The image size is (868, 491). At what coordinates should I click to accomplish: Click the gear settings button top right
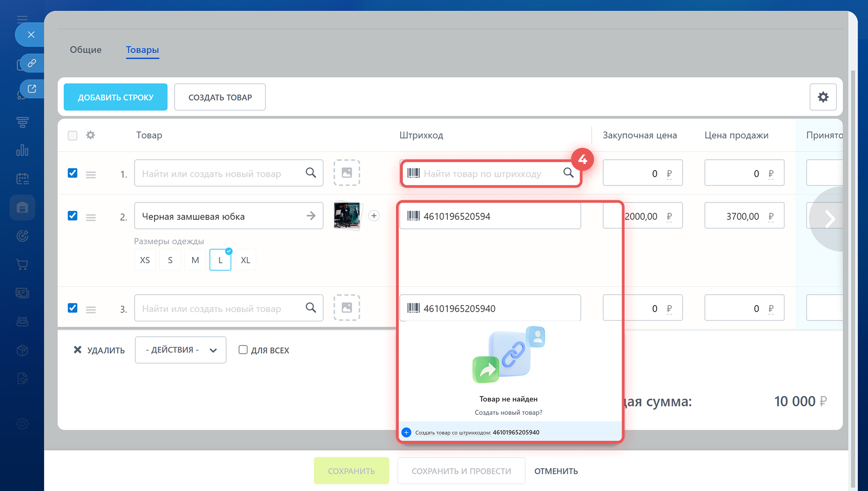(x=823, y=97)
